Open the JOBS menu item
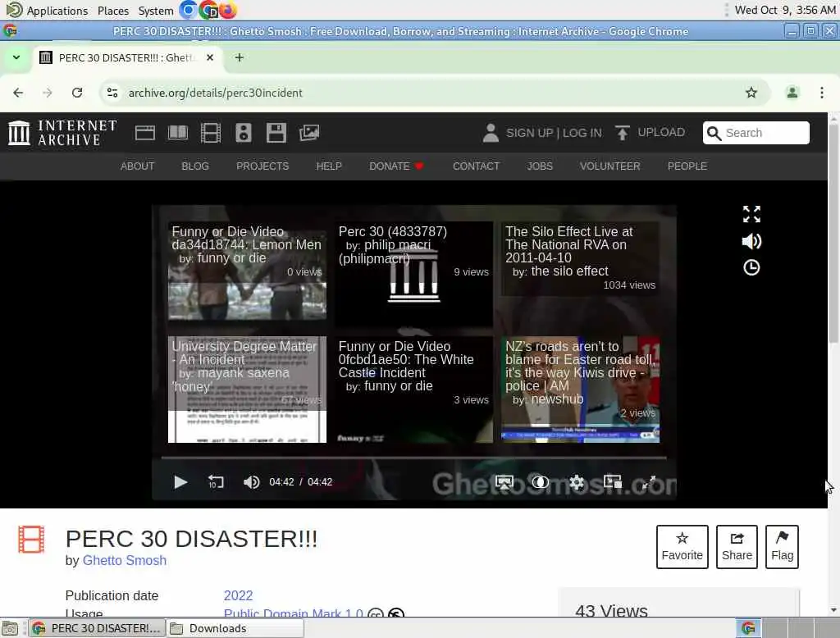This screenshot has width=840, height=638. [540, 166]
